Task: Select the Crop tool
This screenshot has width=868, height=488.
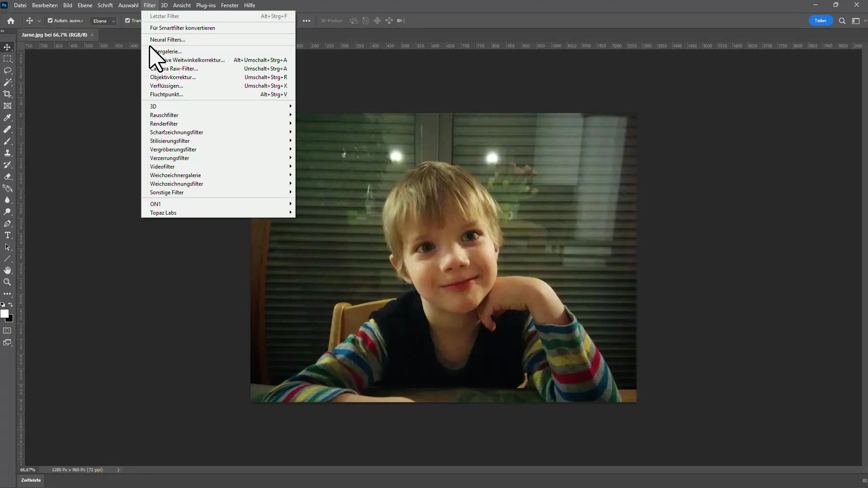Action: click(7, 94)
